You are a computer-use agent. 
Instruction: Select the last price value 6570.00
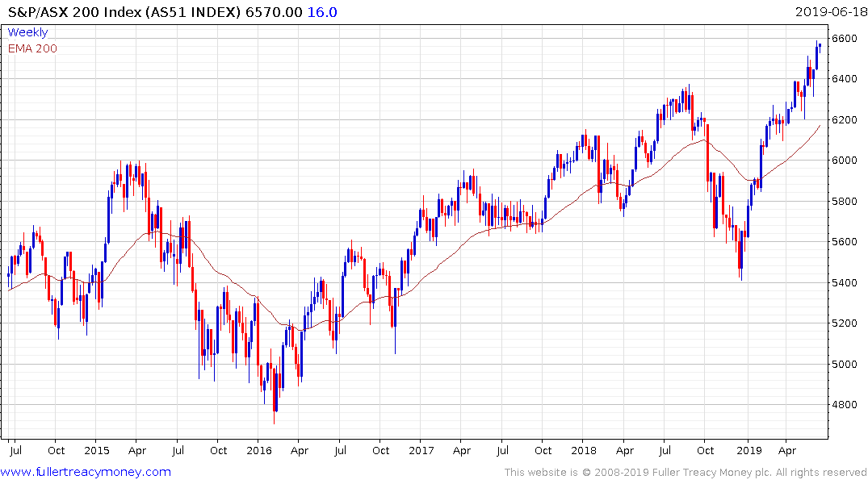coord(274,11)
